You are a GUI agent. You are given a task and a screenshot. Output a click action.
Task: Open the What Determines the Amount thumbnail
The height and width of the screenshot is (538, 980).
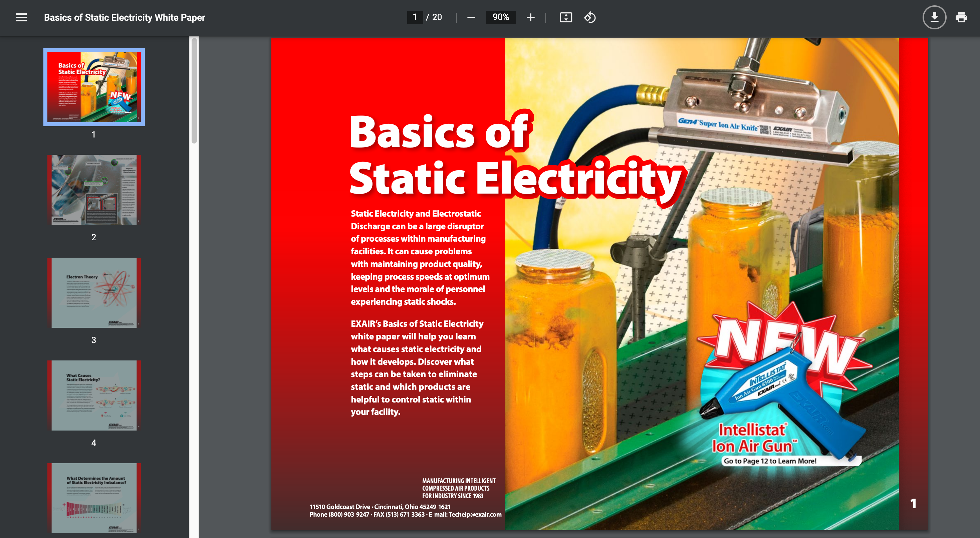[x=94, y=498]
